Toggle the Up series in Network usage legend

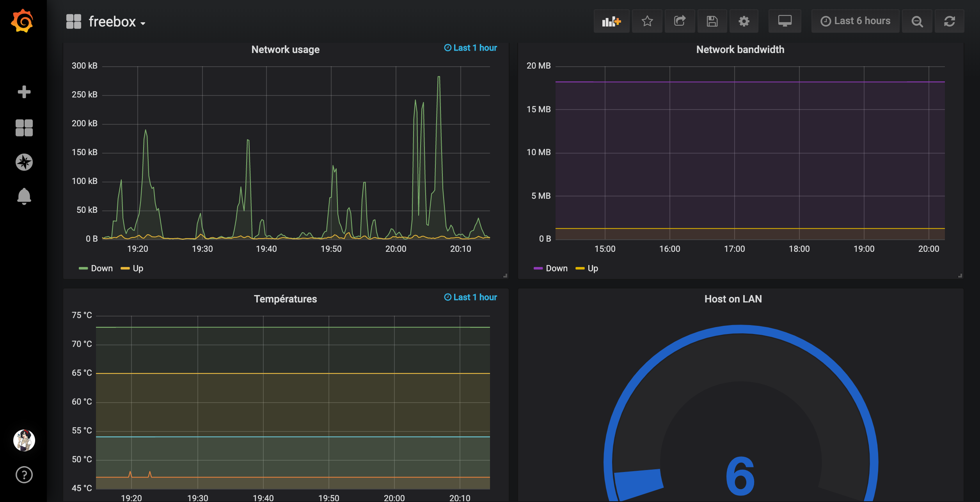[x=138, y=268]
